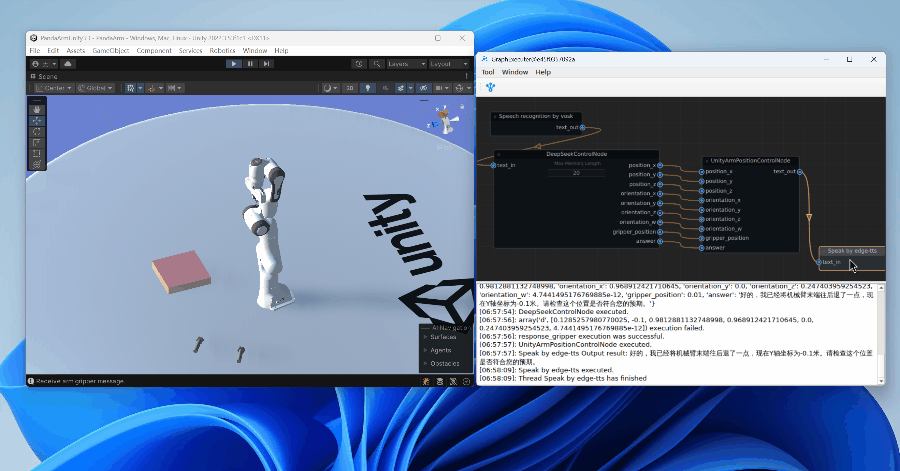The height and width of the screenshot is (471, 900).
Task: Open the Unity account dropdown
Action: click(x=45, y=64)
